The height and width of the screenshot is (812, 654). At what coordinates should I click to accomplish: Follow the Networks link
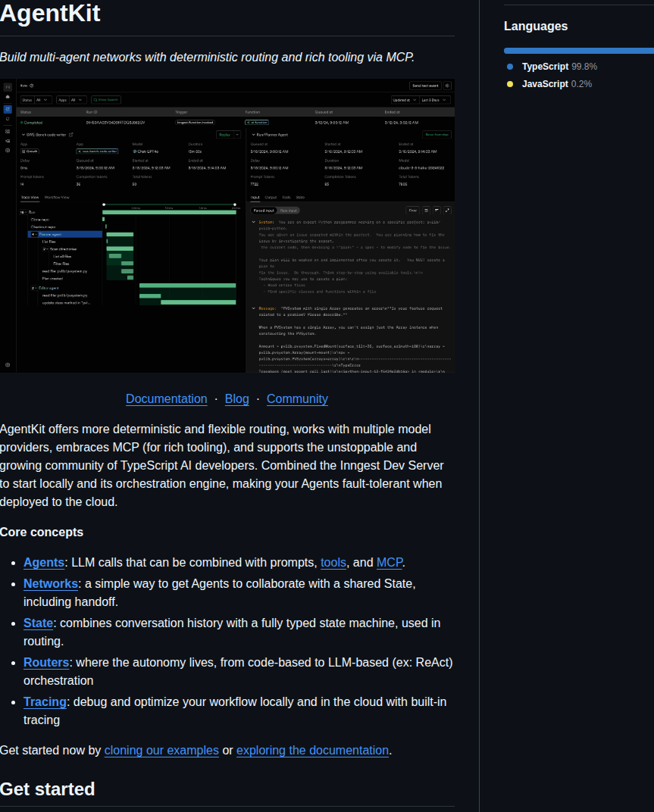[51, 583]
